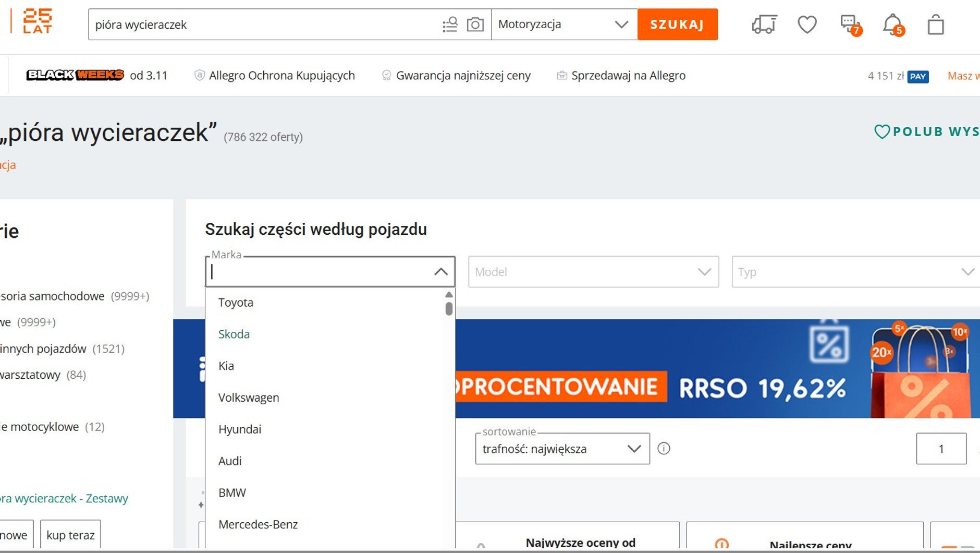Expand the Model dropdown
The width and height of the screenshot is (980, 553).
(593, 272)
